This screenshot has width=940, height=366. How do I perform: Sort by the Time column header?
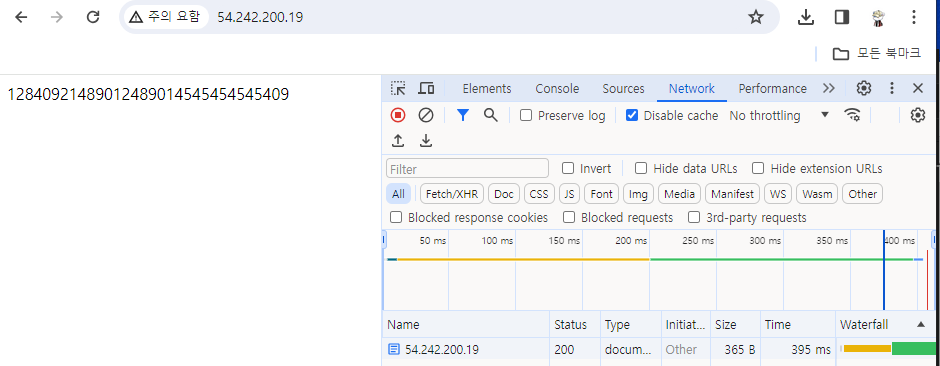[797, 325]
